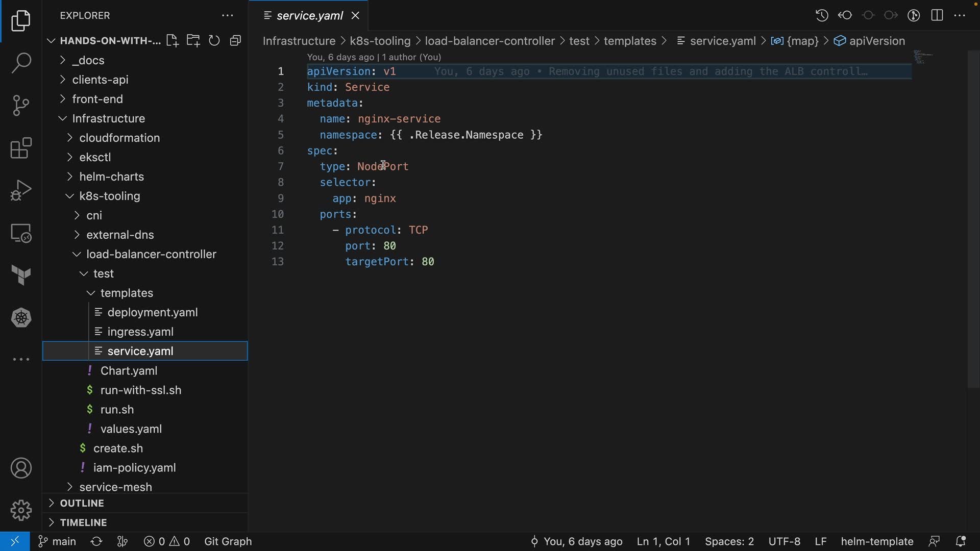Open Source Control view
Screen dimensions: 980x551
click(21, 106)
